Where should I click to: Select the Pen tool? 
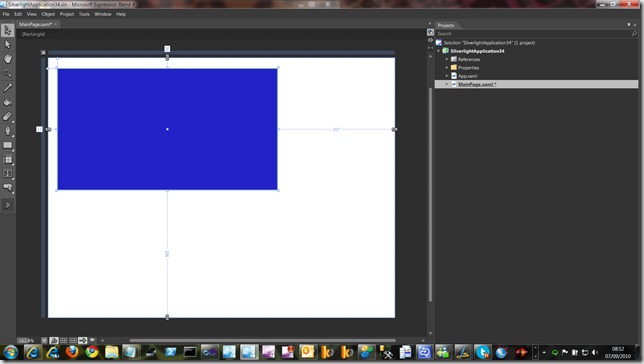pos(7,131)
